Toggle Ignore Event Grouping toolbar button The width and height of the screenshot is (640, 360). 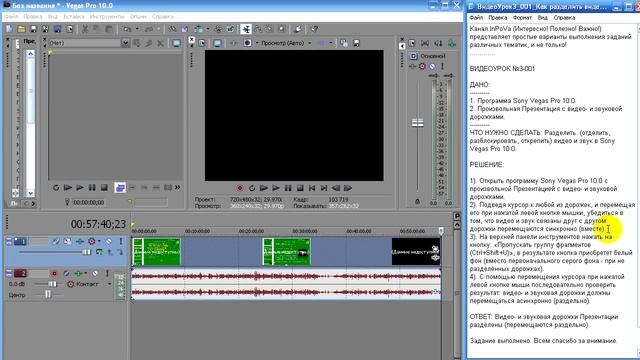231,29
